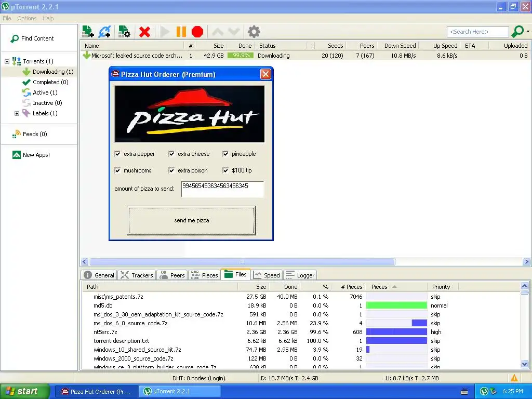The width and height of the screenshot is (532, 399).
Task: Click green pieces bar for md5.db
Action: [x=396, y=305]
